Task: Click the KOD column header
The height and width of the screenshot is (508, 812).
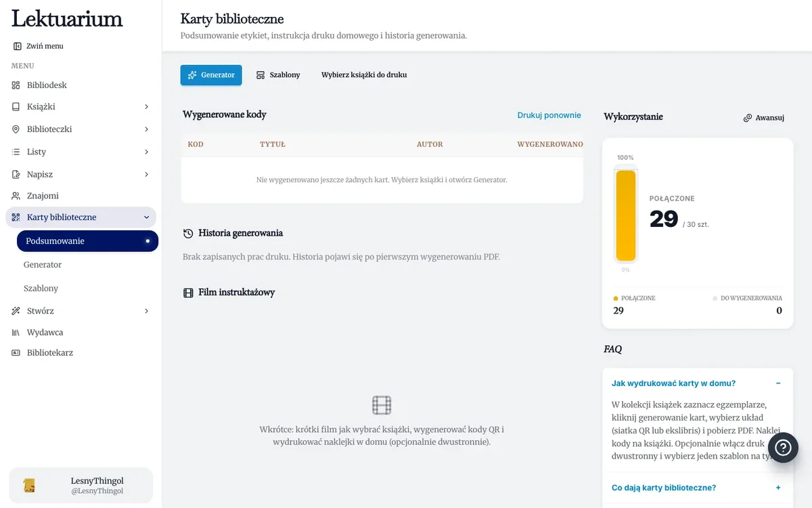Action: coord(196,144)
